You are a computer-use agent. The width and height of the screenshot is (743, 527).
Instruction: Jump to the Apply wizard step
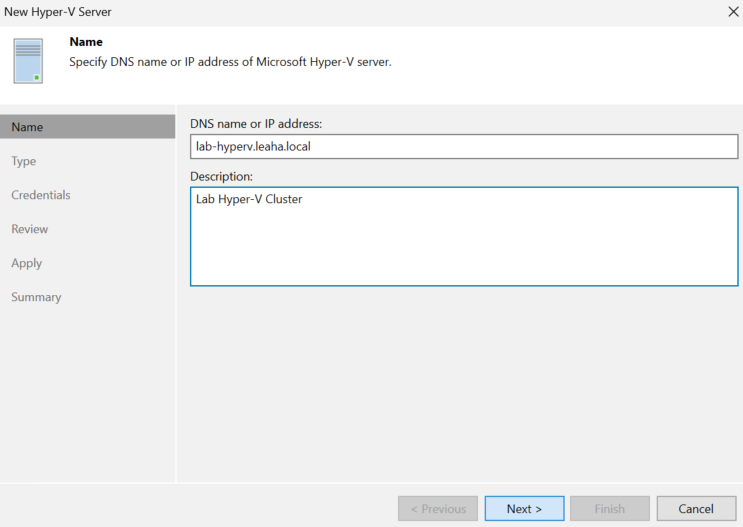click(27, 263)
